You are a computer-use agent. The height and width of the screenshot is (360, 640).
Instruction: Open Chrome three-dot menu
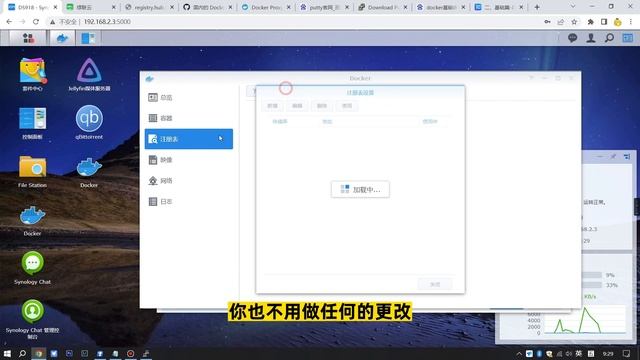631,22
